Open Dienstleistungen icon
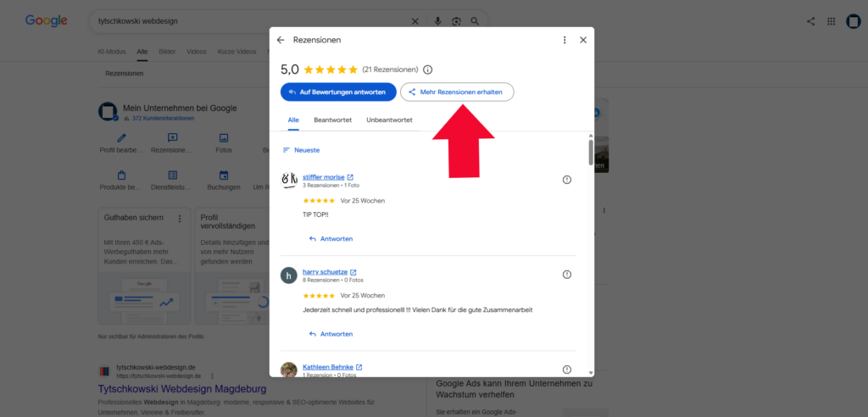Screen dimensions: 868x417 tap(173, 175)
